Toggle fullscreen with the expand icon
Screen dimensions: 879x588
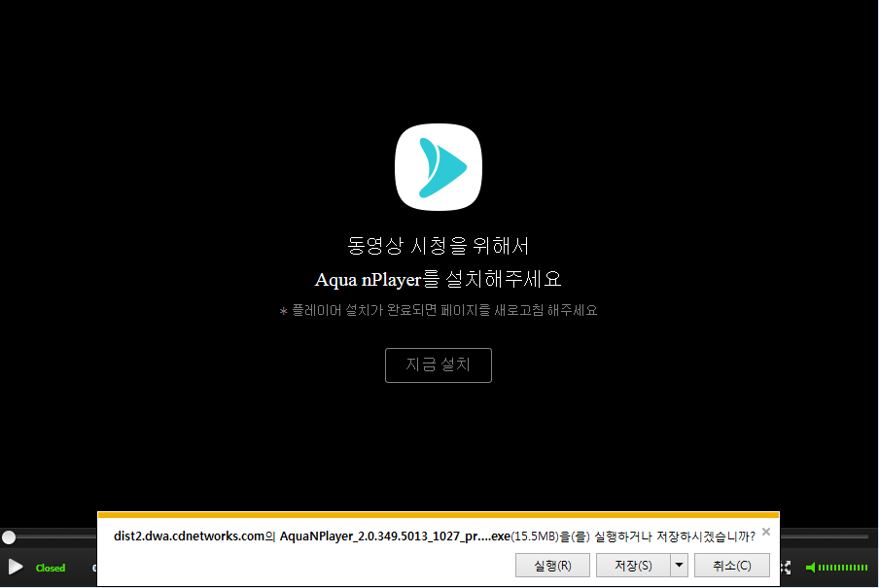coord(786,568)
